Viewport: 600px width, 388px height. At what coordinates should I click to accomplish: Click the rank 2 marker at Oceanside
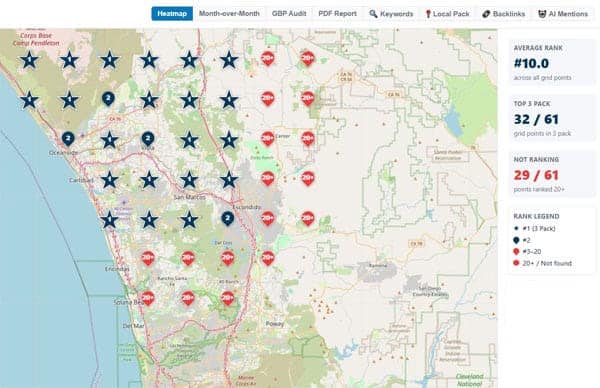[68, 139]
